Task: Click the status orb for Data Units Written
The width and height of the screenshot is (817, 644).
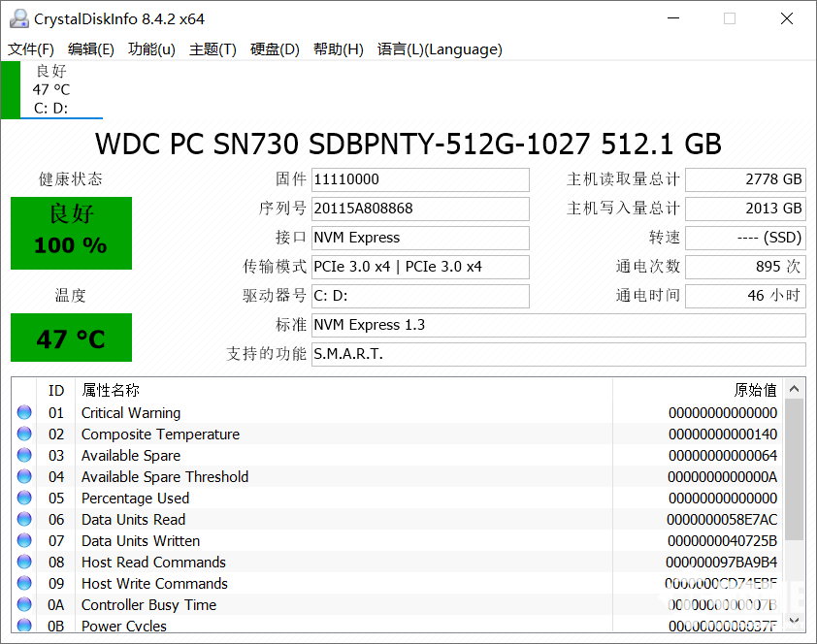Action: [x=24, y=540]
